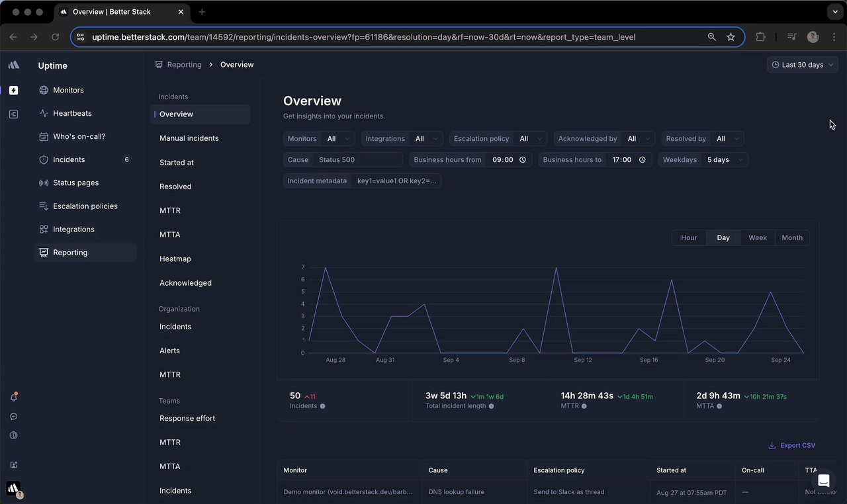Switch chart resolution to Hour
The height and width of the screenshot is (504, 847).
pos(689,237)
